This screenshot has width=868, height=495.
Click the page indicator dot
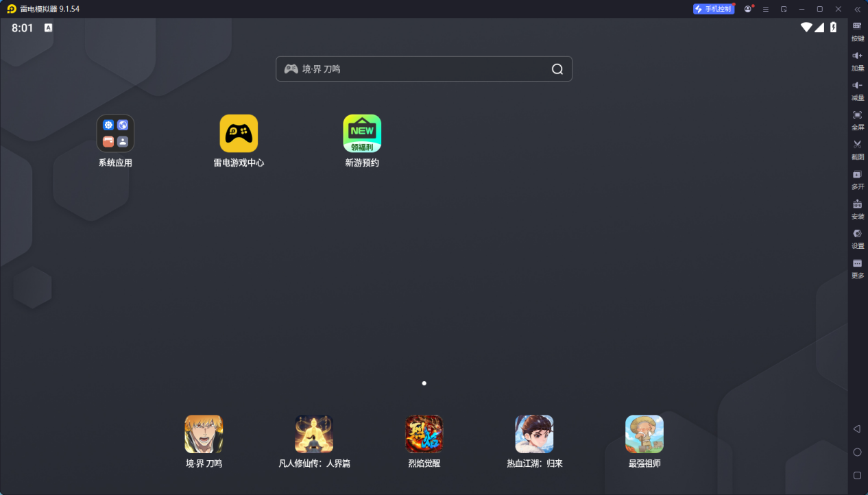click(x=424, y=383)
